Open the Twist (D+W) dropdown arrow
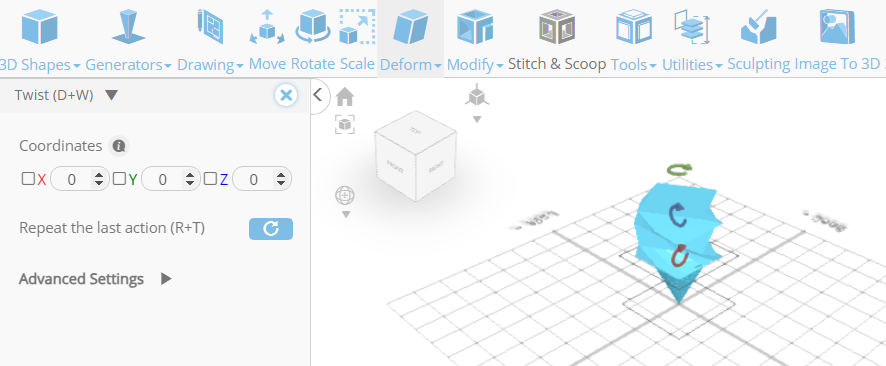Viewport: 886px width, 366px height. tap(111, 95)
